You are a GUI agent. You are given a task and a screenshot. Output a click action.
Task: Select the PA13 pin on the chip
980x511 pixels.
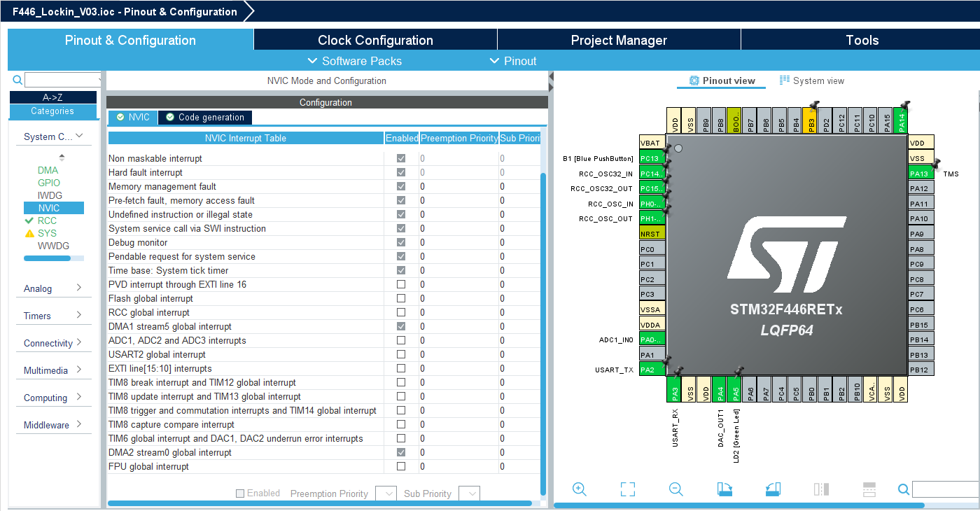point(921,174)
